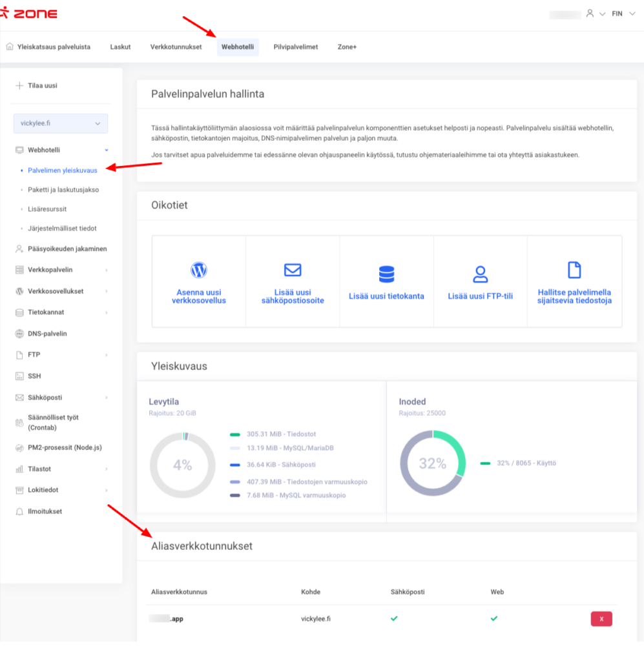The width and height of the screenshot is (644, 661).
Task: Click the user icon for new FTP account
Action: point(480,274)
